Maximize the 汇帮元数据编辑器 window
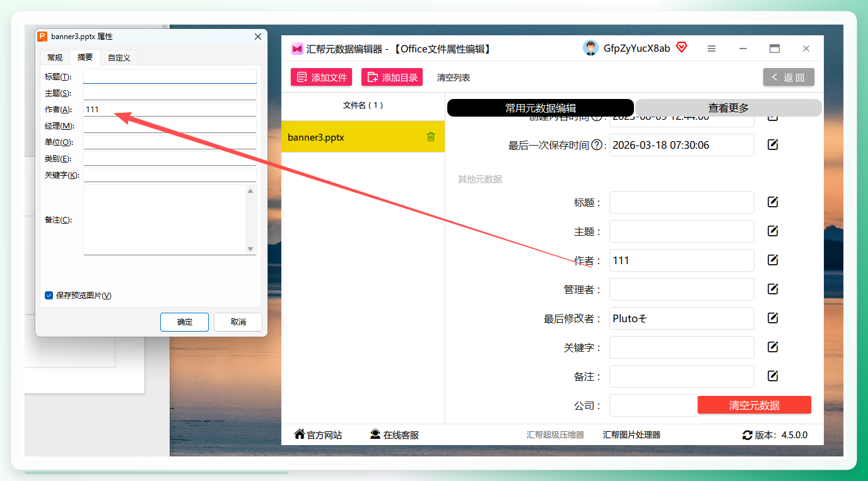The width and height of the screenshot is (868, 481). pos(775,49)
